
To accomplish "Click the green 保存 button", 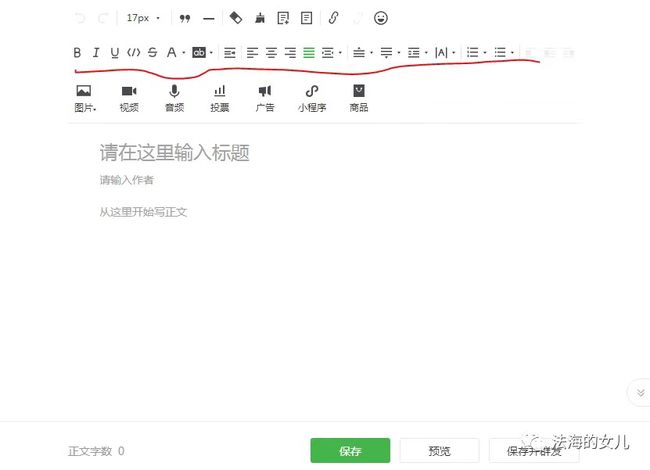I will [350, 451].
